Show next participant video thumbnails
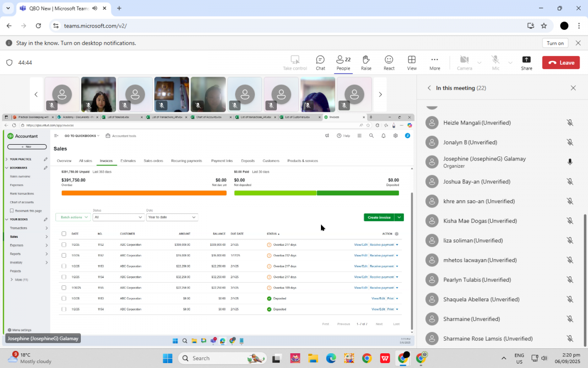 pyautogui.click(x=380, y=95)
